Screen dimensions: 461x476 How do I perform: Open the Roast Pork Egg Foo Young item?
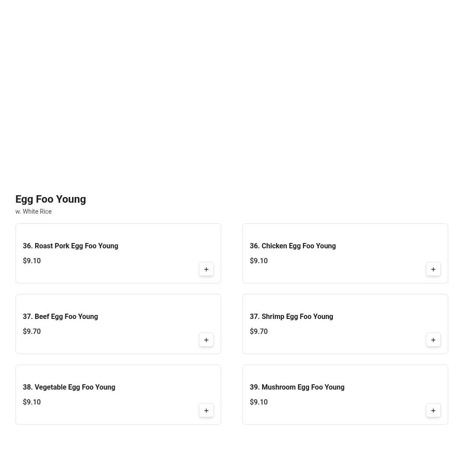(70, 246)
